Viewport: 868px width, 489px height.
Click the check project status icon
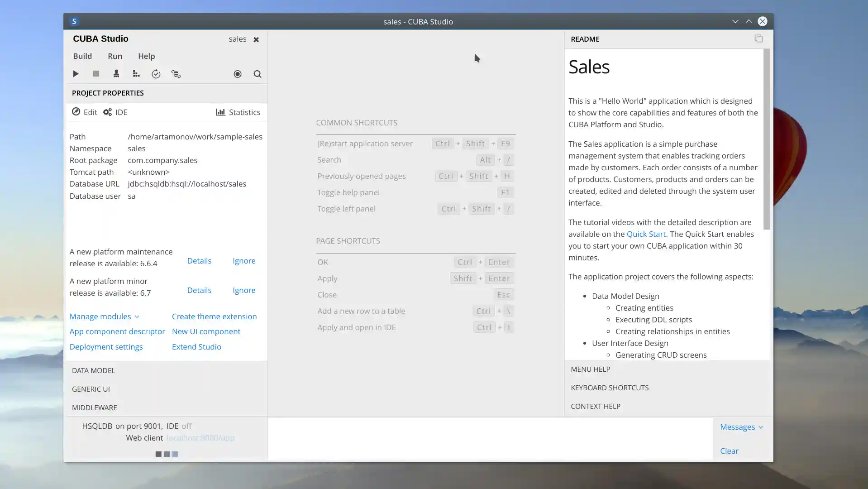pyautogui.click(x=156, y=74)
